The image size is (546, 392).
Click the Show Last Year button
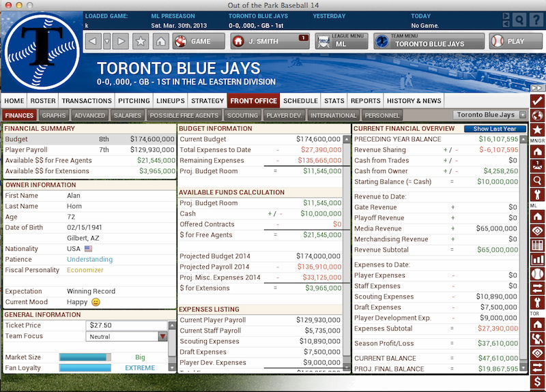pos(494,129)
